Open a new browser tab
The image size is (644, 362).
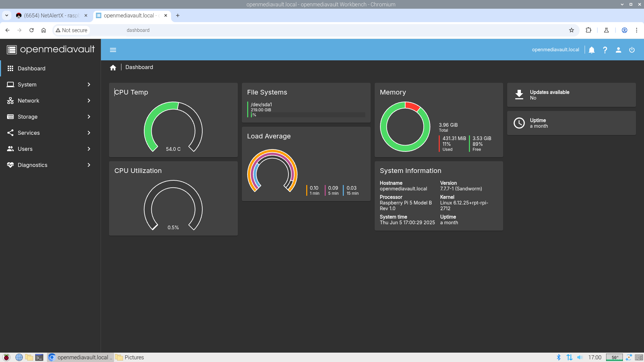[178, 15]
